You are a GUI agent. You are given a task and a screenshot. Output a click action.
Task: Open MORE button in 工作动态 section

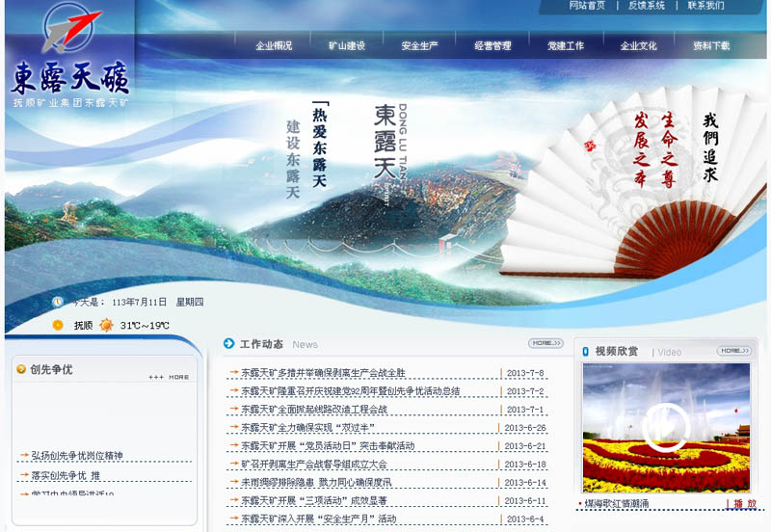pyautogui.click(x=545, y=343)
